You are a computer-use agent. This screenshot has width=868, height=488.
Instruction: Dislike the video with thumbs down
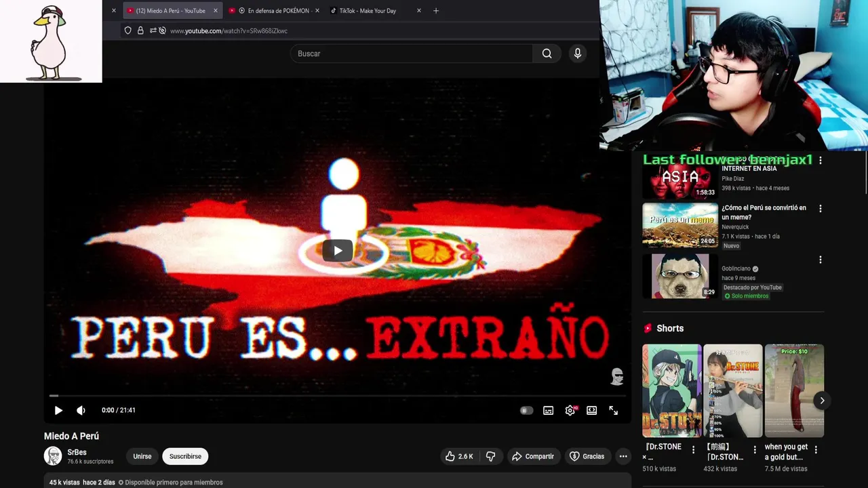(x=491, y=456)
